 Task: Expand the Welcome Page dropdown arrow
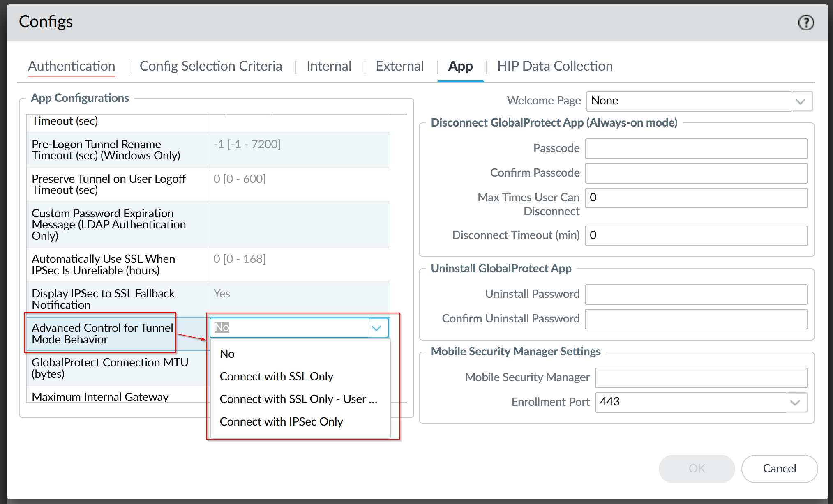pyautogui.click(x=800, y=101)
